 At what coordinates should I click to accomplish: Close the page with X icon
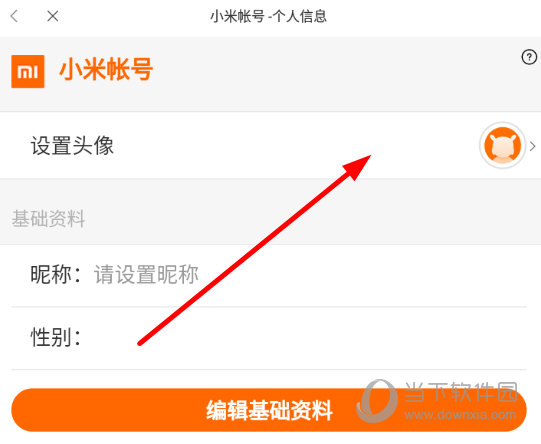click(53, 16)
